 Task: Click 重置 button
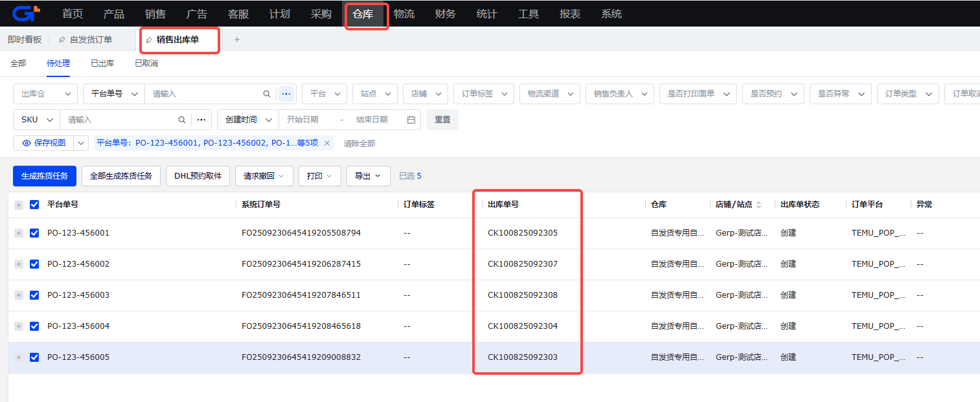point(442,120)
